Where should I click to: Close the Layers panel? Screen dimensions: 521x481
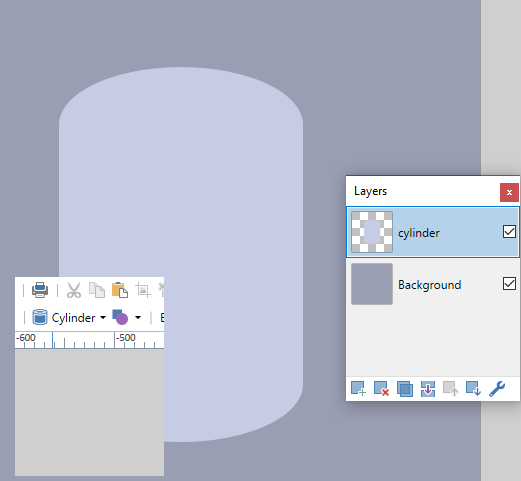509,192
